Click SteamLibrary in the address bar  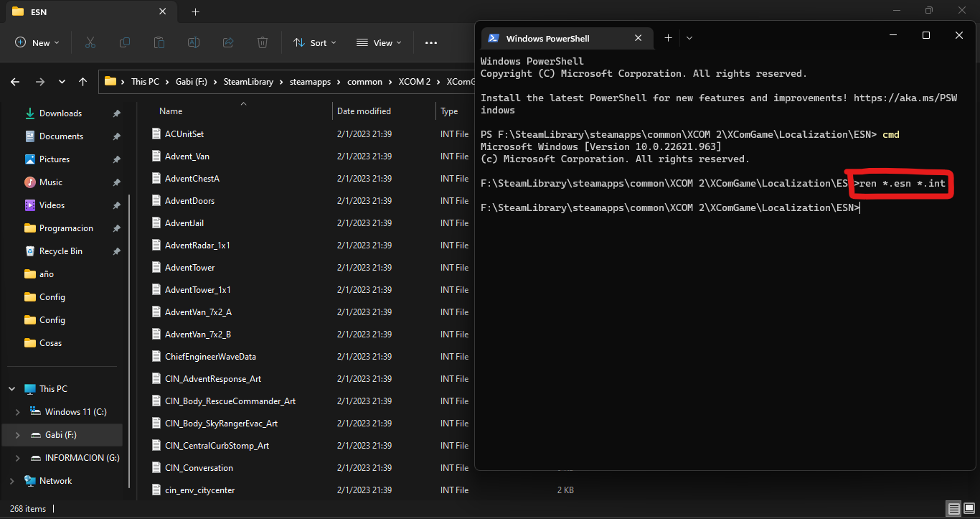[x=248, y=82]
